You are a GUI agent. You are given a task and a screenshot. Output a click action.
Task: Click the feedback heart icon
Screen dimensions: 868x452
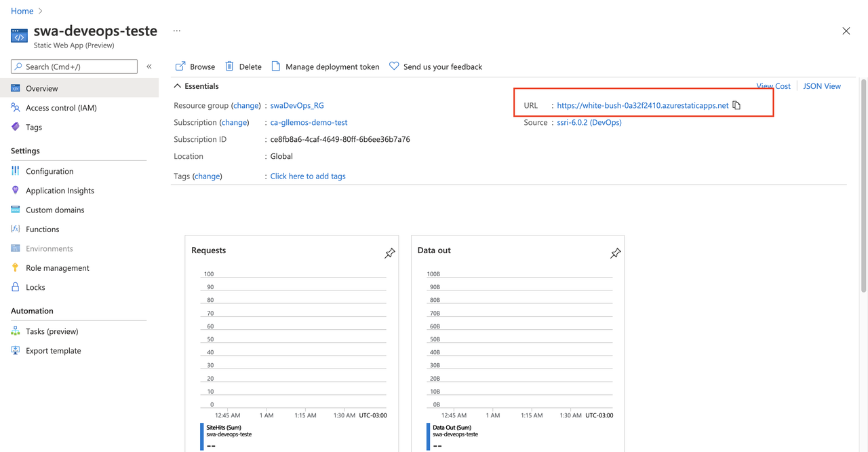point(394,67)
